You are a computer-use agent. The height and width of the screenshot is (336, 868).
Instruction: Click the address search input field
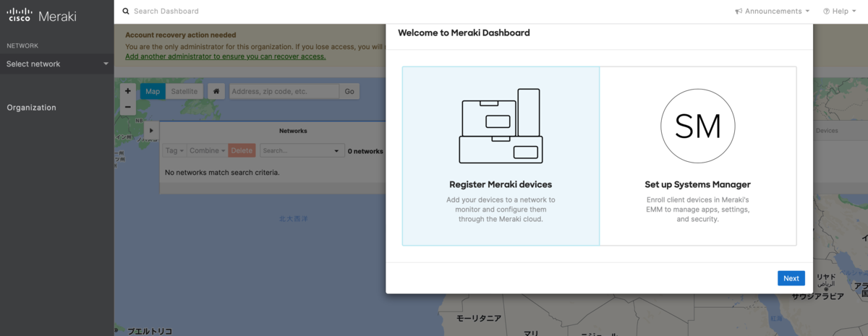click(284, 92)
